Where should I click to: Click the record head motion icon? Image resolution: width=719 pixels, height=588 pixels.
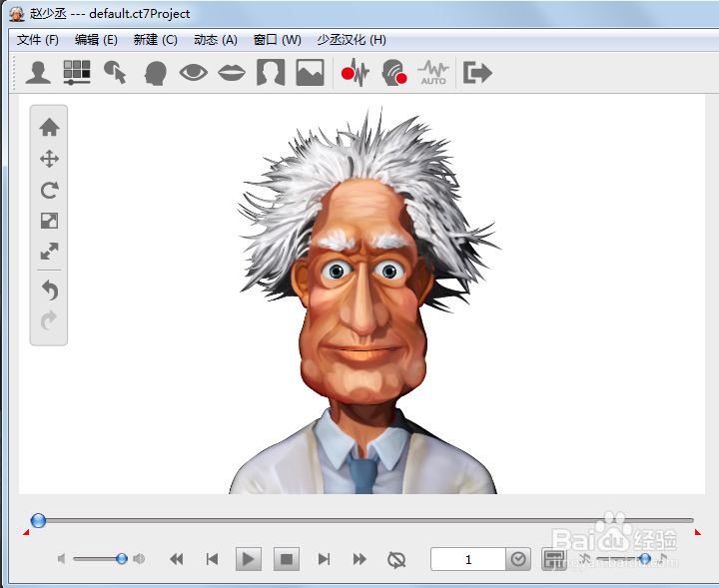click(393, 73)
